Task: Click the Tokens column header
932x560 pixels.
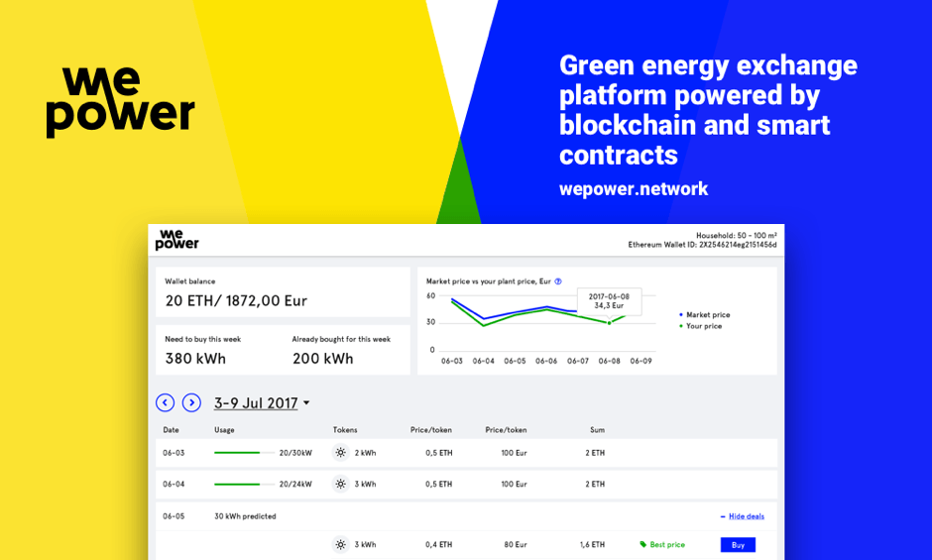Action: click(x=345, y=430)
